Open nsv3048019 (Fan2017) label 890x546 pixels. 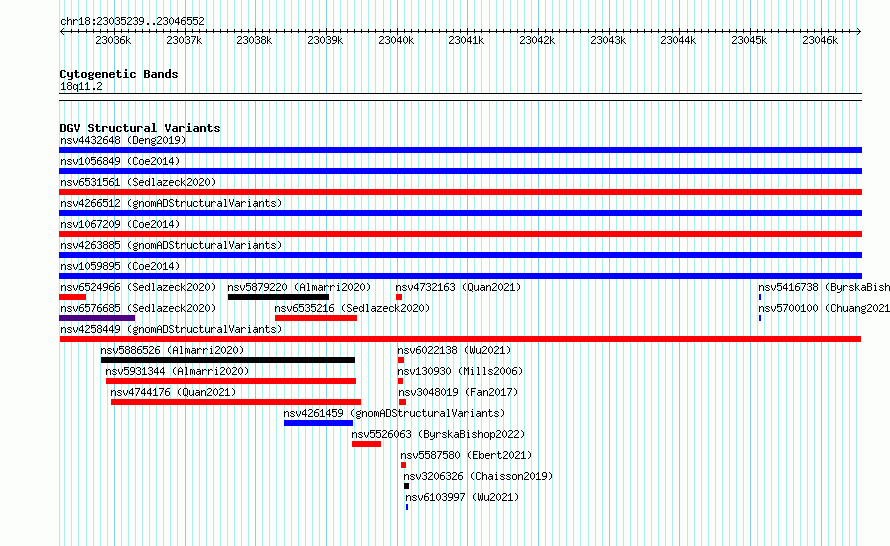click(458, 392)
